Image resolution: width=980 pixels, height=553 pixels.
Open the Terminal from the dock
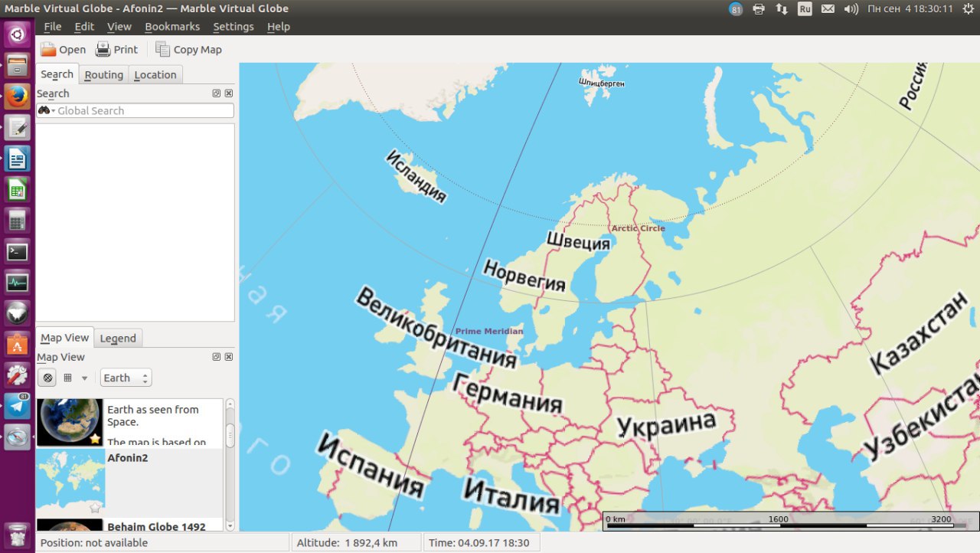(x=17, y=251)
